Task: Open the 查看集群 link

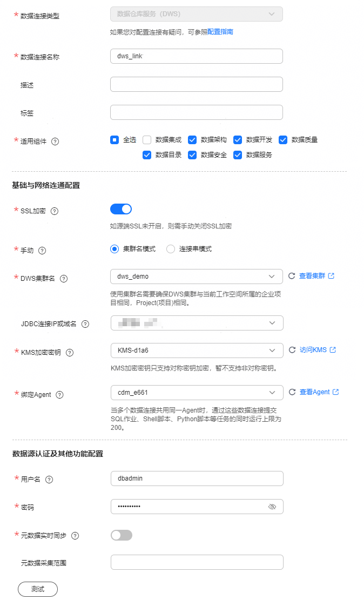Action: (312, 276)
